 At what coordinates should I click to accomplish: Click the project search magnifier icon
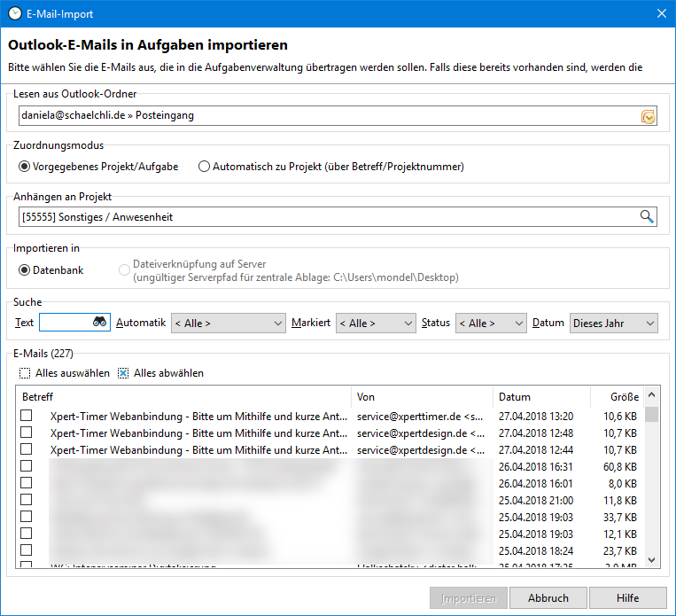coord(648,216)
